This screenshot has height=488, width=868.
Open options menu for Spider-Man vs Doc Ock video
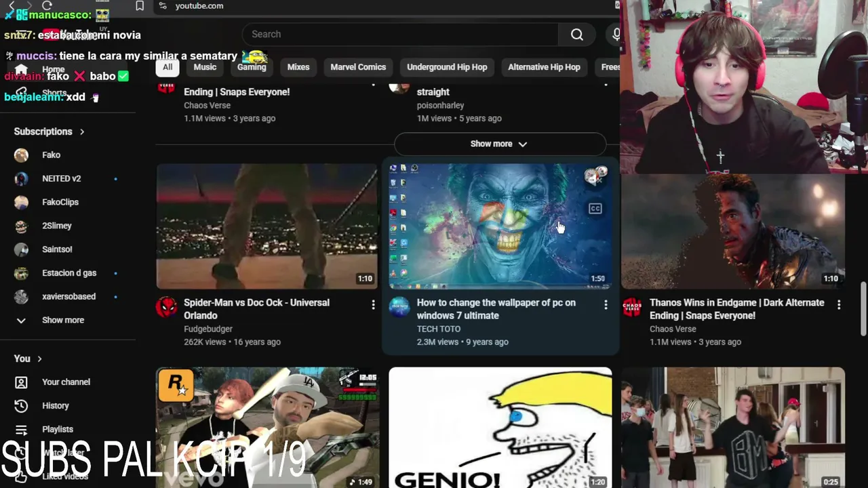click(x=373, y=305)
